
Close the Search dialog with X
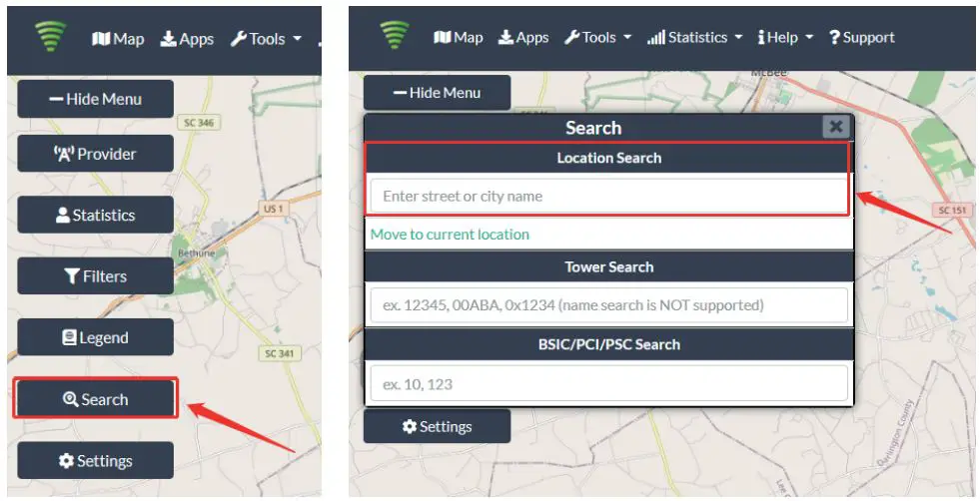click(835, 127)
